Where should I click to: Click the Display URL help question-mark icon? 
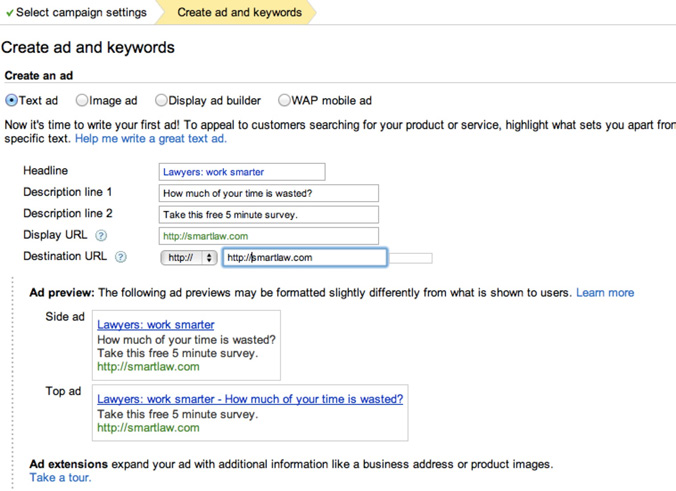(100, 236)
